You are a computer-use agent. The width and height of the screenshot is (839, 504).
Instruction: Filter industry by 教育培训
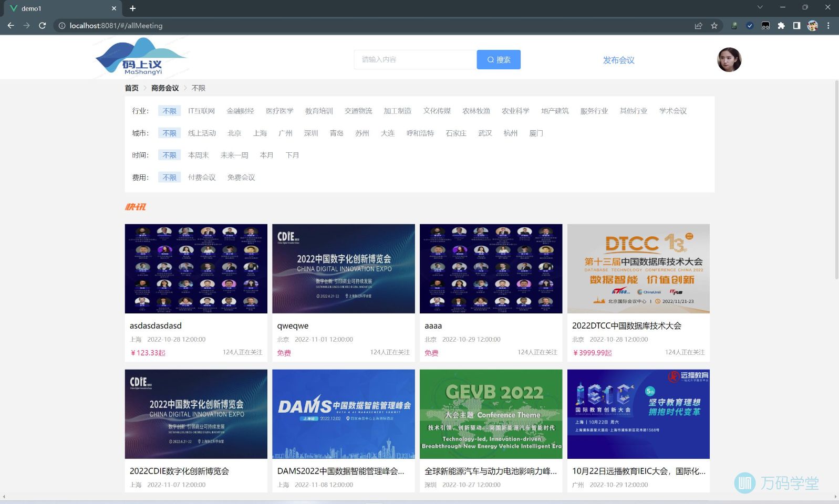point(319,111)
